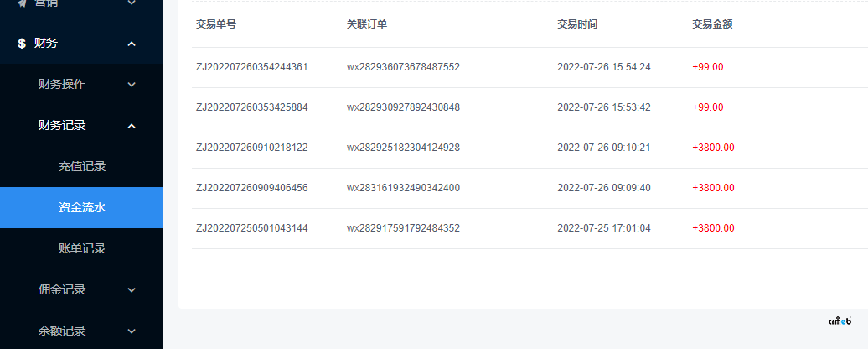Select 资金流水 in the sidebar
Image resolution: width=868 pixels, height=349 pixels.
pos(81,208)
